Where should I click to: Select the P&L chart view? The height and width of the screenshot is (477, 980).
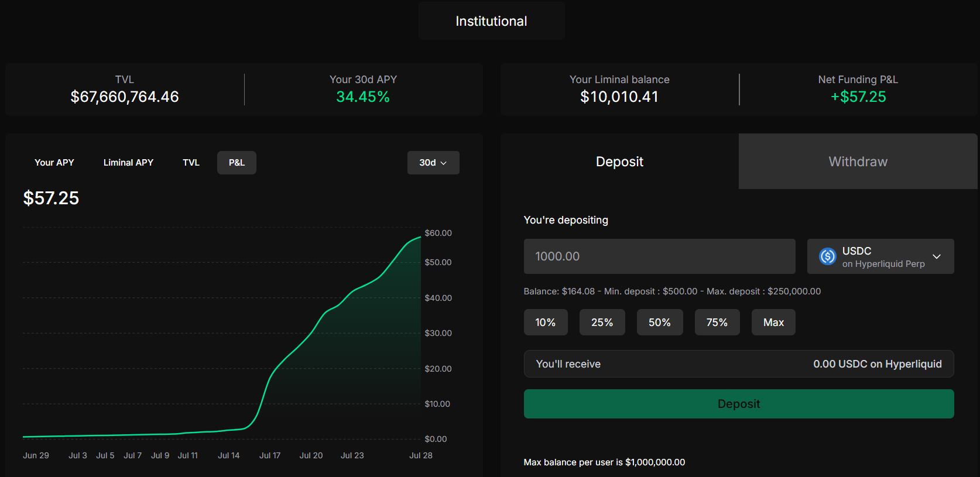click(x=237, y=163)
